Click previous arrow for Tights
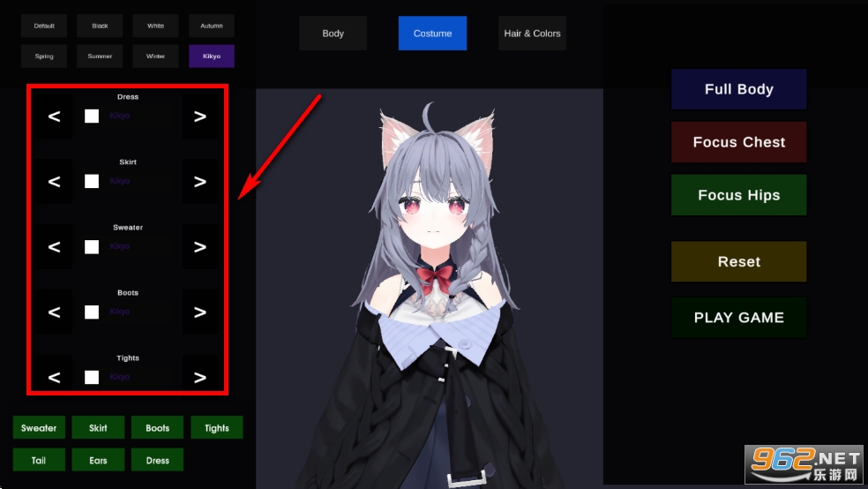This screenshot has height=489, width=868. click(54, 378)
